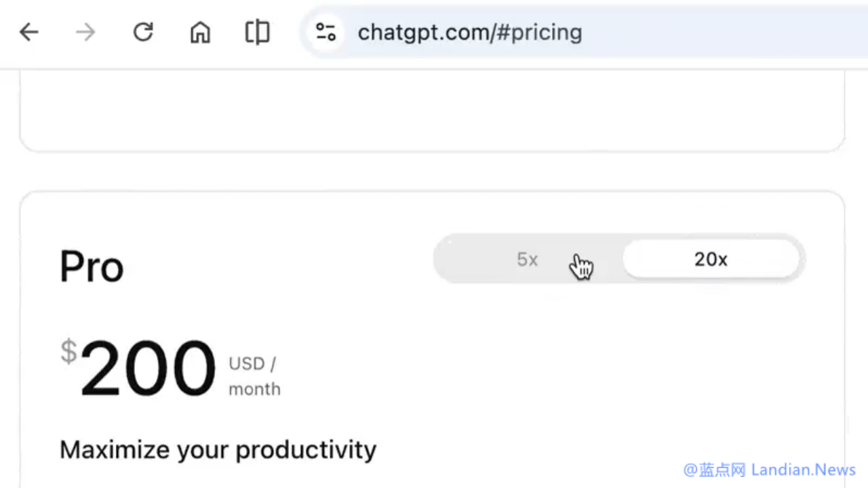The width and height of the screenshot is (868, 488).
Task: Click the greyed-out forward navigation arrow
Action: [85, 32]
